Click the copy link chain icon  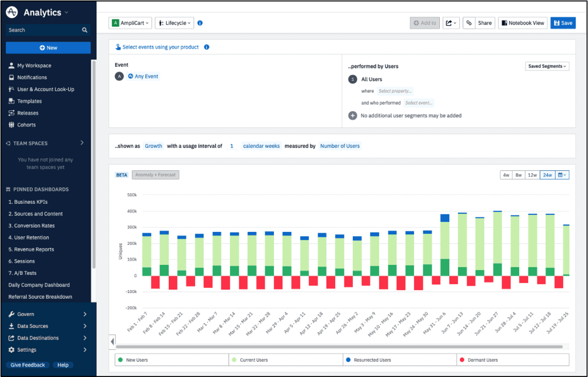point(469,23)
